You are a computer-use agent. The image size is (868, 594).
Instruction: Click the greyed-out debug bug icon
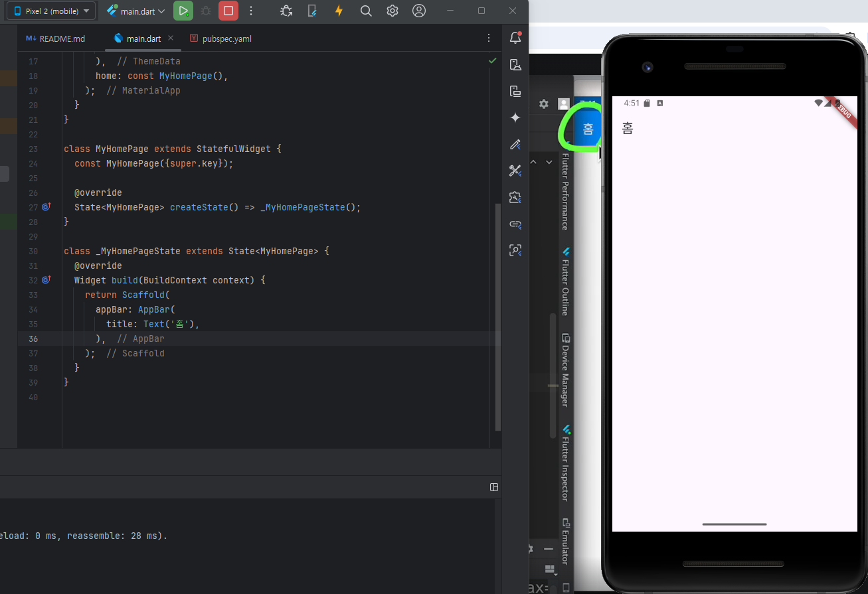(206, 11)
